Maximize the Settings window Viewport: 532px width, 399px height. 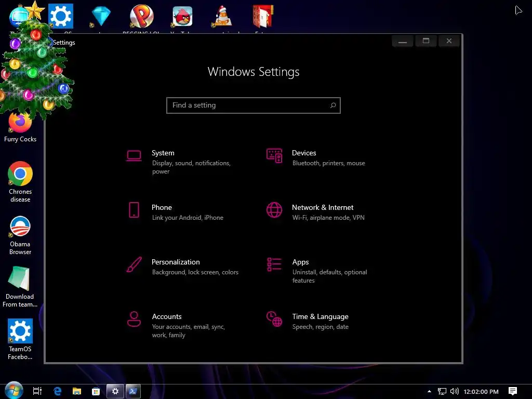(x=426, y=41)
